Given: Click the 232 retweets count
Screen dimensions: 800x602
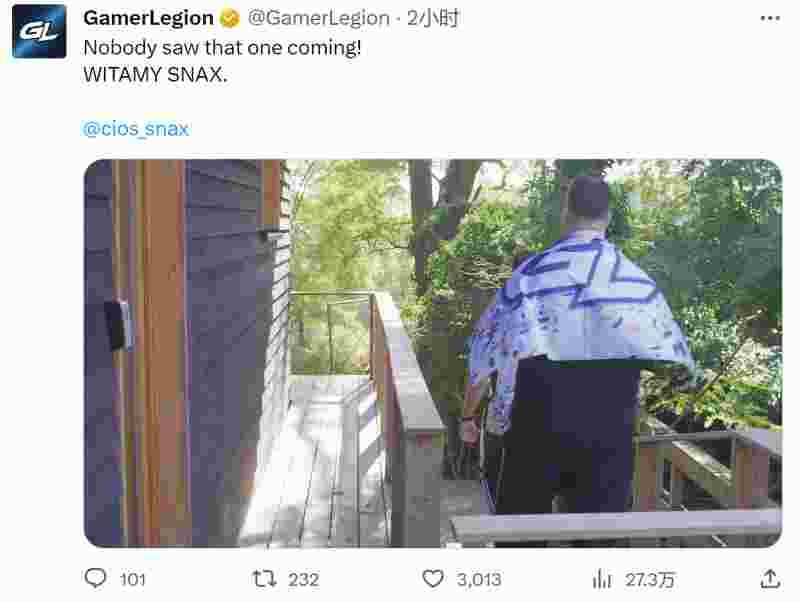Looking at the screenshot, I should tap(304, 580).
